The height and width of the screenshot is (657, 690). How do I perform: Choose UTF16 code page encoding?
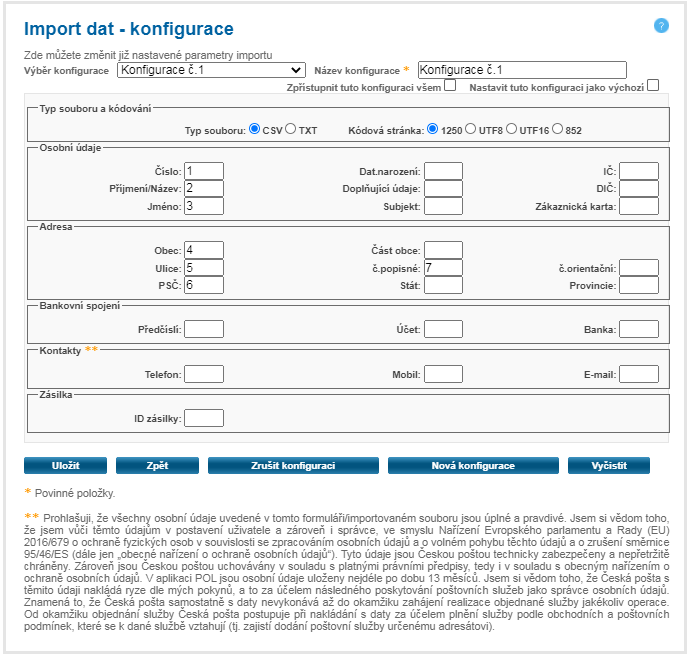pyautogui.click(x=511, y=129)
